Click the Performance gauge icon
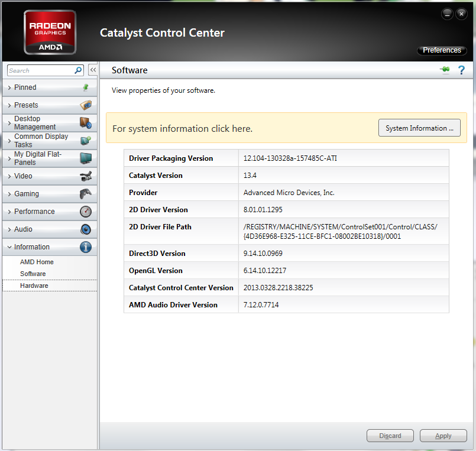476x451 pixels. (x=86, y=212)
